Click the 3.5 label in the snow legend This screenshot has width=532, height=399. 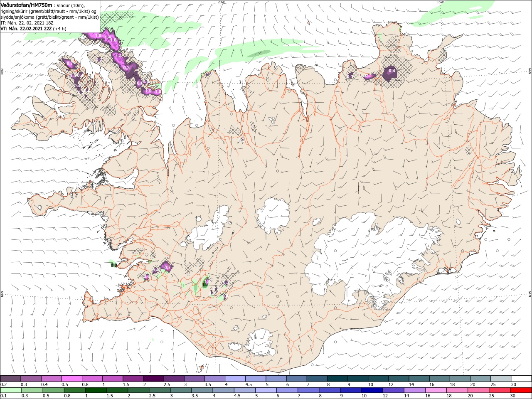(x=208, y=384)
